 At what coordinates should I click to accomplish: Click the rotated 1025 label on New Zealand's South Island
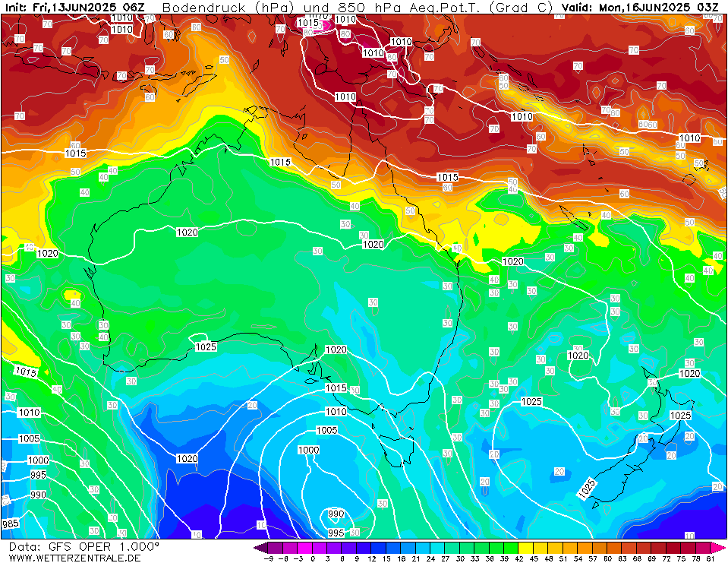coord(588,489)
